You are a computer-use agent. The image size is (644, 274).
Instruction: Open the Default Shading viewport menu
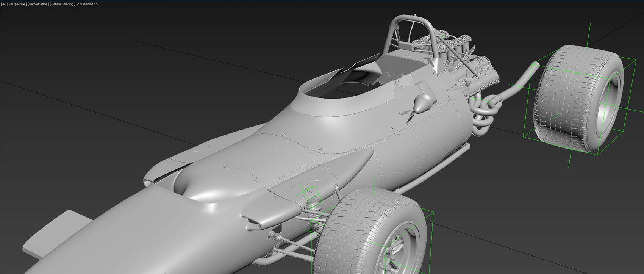point(62,4)
